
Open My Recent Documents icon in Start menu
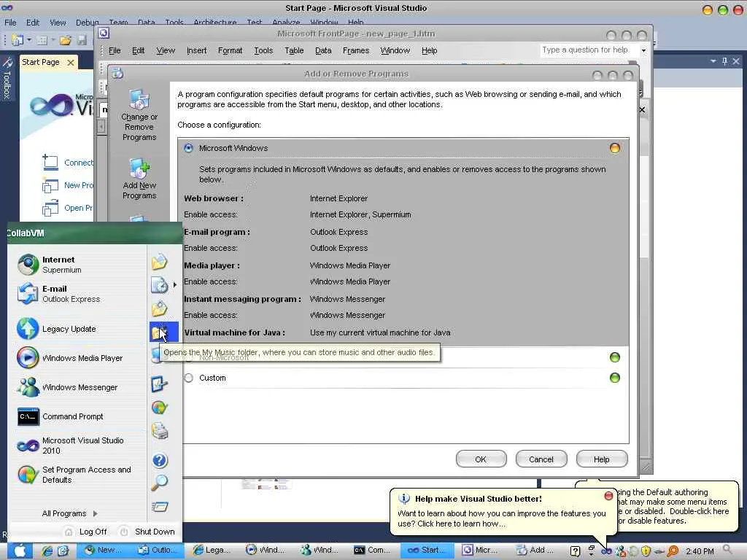(x=160, y=285)
